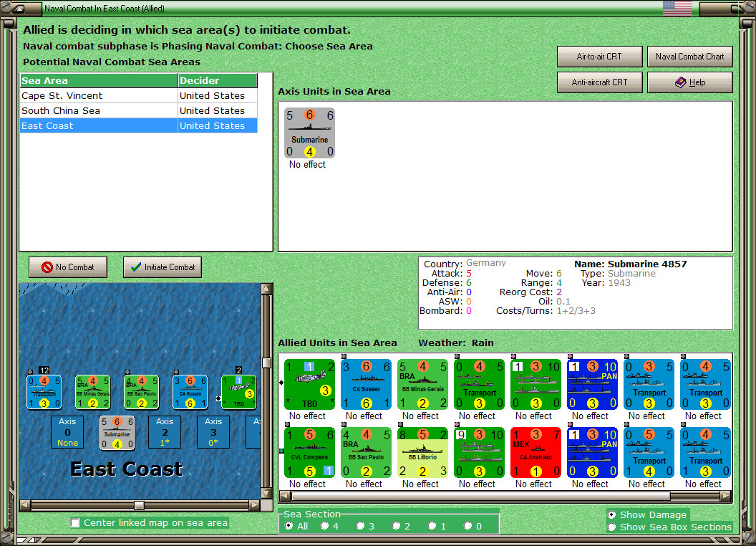
Task: Click the map horizontal scrollbar thumb
Action: pyautogui.click(x=139, y=505)
